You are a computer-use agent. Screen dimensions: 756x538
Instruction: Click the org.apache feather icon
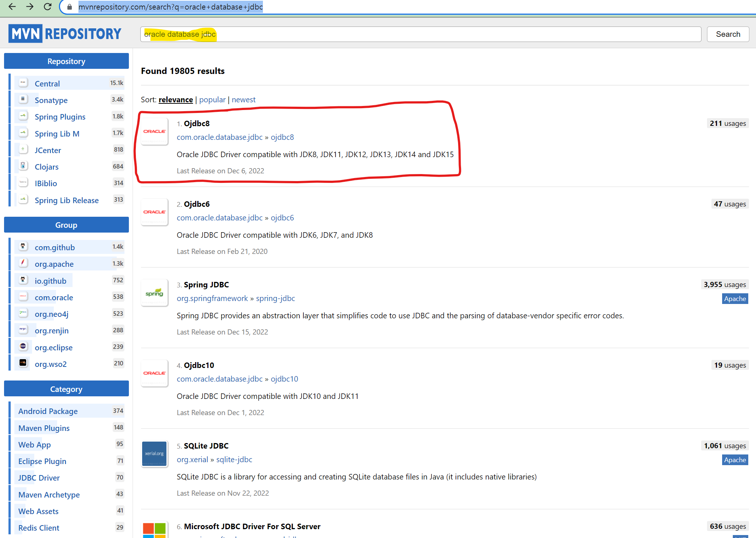point(23,263)
